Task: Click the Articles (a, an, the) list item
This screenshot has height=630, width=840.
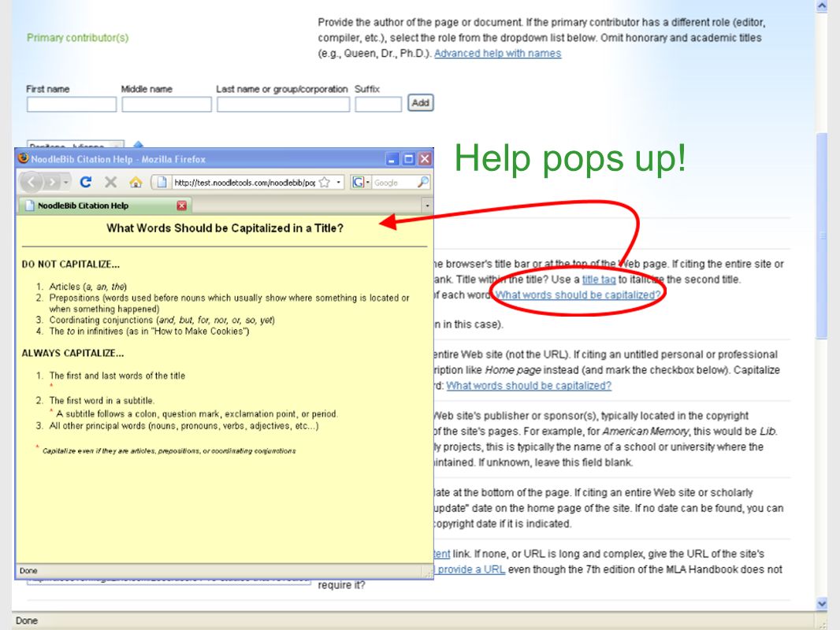Action: pyautogui.click(x=87, y=287)
